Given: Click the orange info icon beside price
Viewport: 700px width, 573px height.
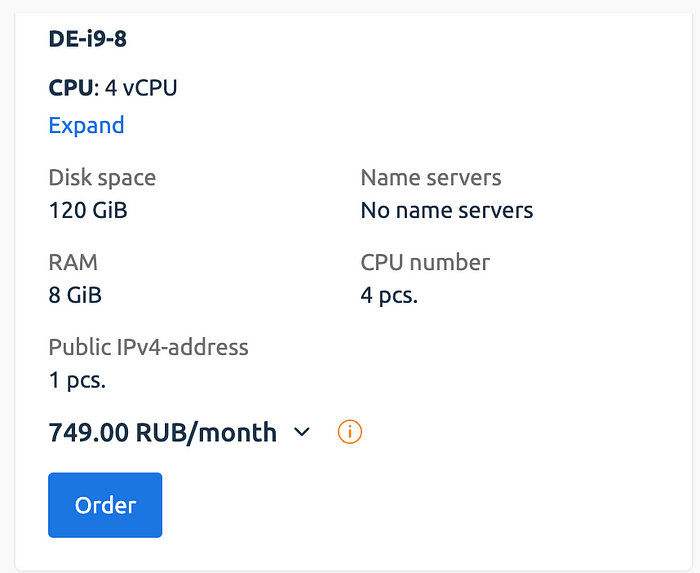Looking at the screenshot, I should (x=350, y=432).
